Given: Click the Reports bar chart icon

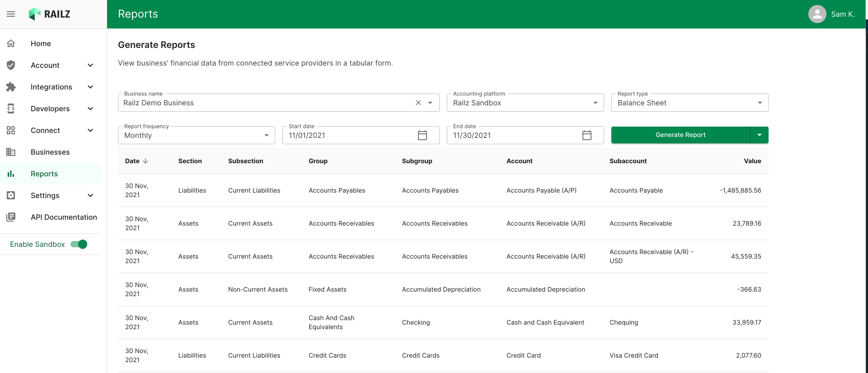Looking at the screenshot, I should point(11,174).
